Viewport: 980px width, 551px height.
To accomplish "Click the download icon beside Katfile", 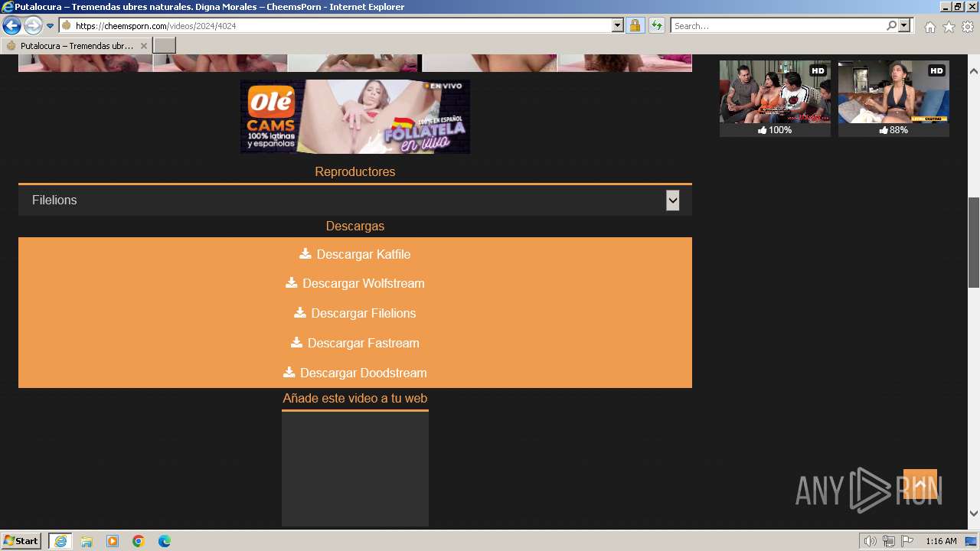I will (x=305, y=253).
